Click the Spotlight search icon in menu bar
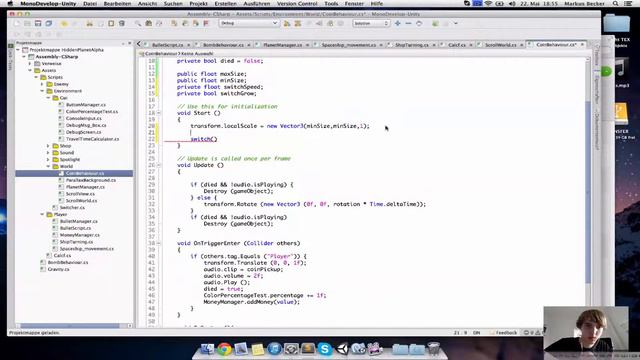Viewport: 640px width, 360px height. click(x=616, y=4)
